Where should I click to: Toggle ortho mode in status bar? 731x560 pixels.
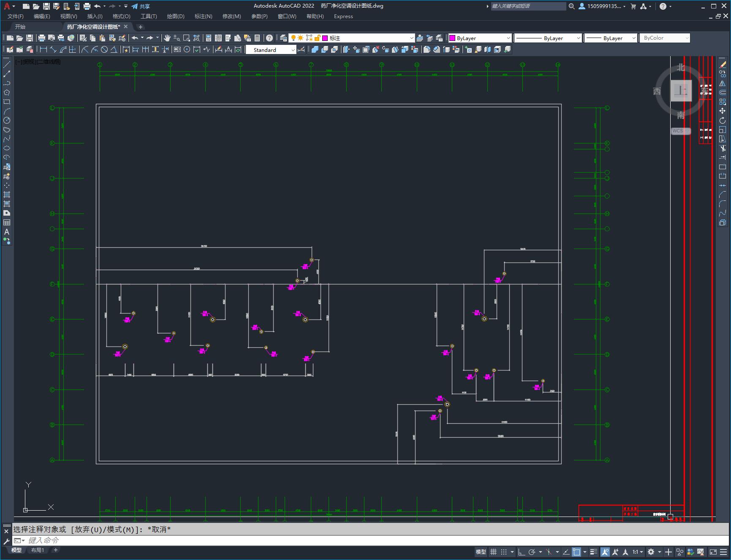click(522, 552)
